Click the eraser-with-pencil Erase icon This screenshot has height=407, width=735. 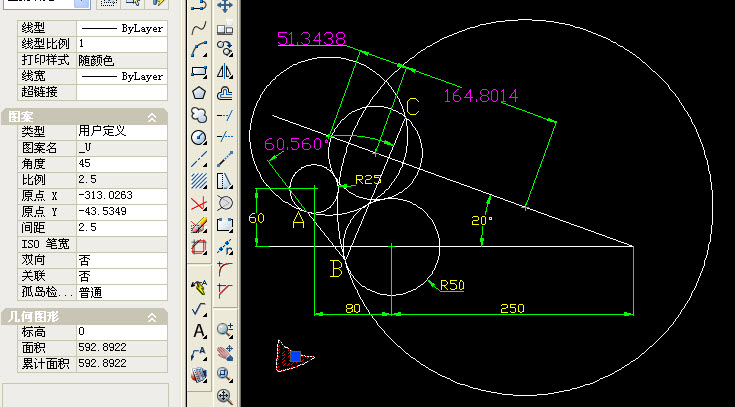(x=199, y=226)
